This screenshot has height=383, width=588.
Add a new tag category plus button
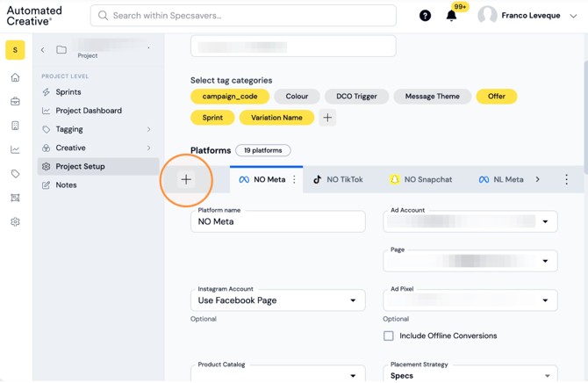pos(327,118)
